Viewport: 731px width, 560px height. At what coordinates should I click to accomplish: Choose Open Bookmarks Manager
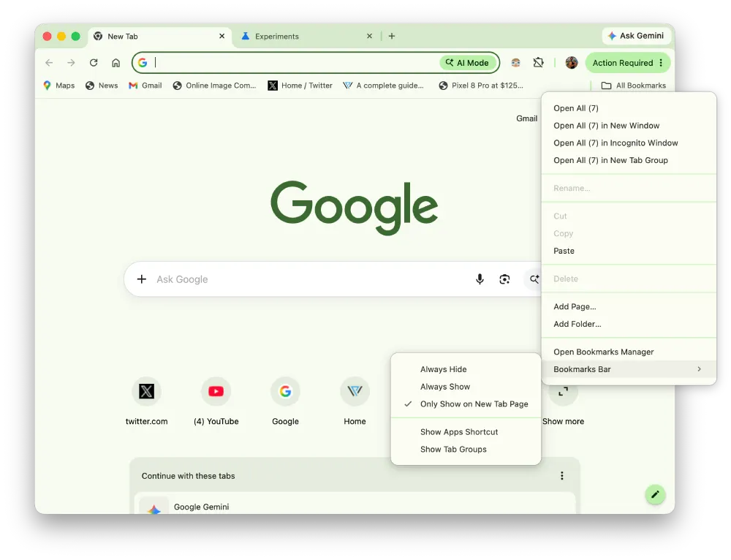pos(629,352)
